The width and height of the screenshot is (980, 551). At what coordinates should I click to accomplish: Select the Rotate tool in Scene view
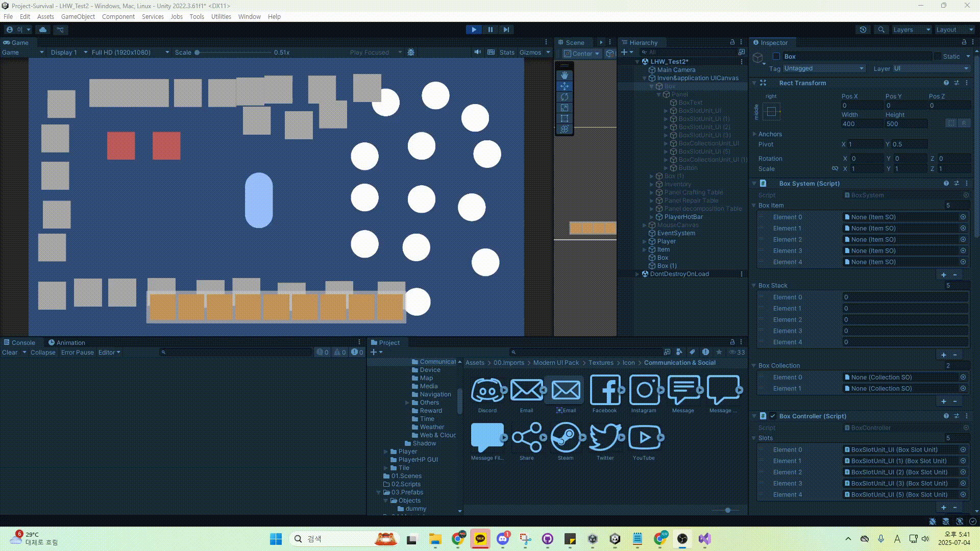(x=564, y=97)
